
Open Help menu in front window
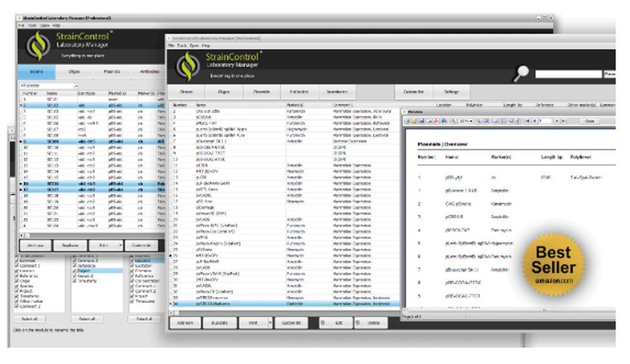(x=206, y=45)
